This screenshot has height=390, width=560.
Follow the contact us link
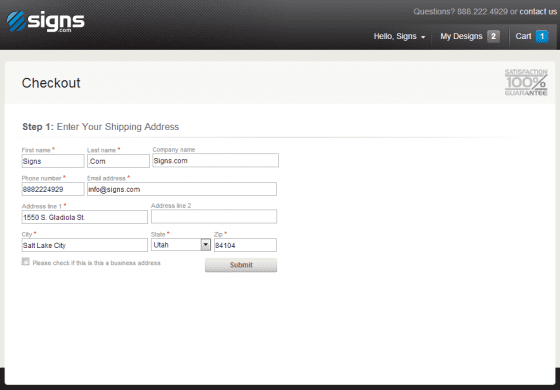[538, 11]
